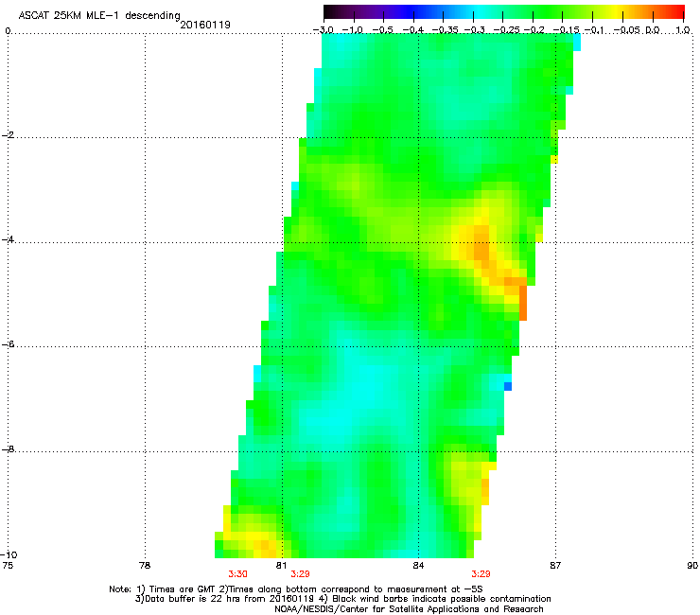The image size is (700, 615).
Task: Click the note line "3)Data buffer is 22 hrs"
Action: pos(342,599)
